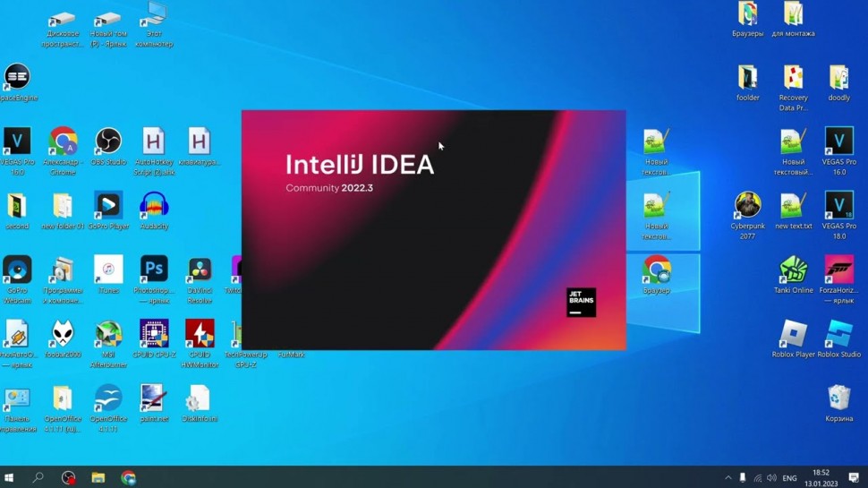
Task: Click the VEGAS Pro 18.0 shortcut
Action: [x=838, y=207]
